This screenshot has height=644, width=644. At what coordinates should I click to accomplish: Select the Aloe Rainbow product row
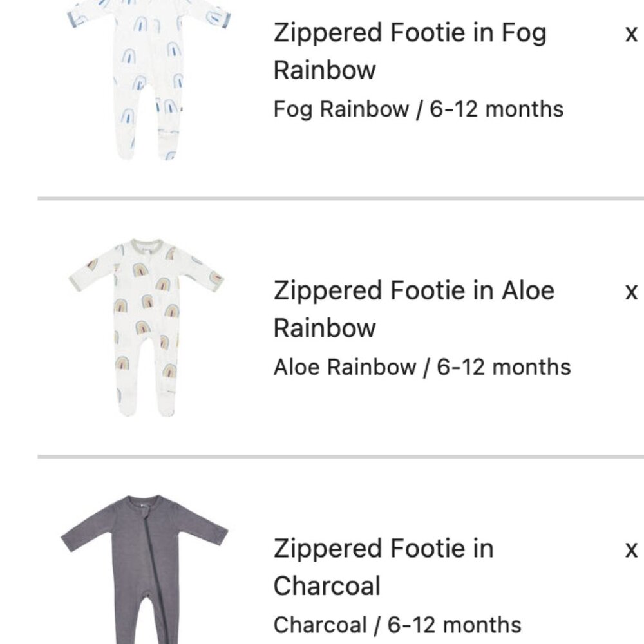[322, 322]
